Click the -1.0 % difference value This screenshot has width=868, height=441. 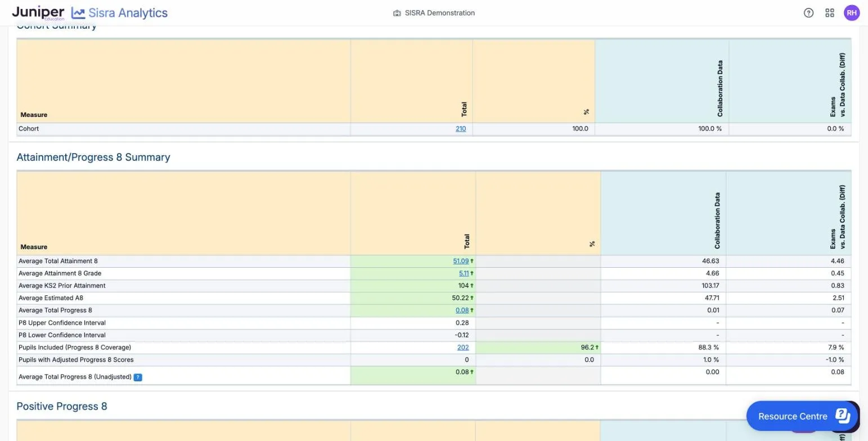coord(835,360)
